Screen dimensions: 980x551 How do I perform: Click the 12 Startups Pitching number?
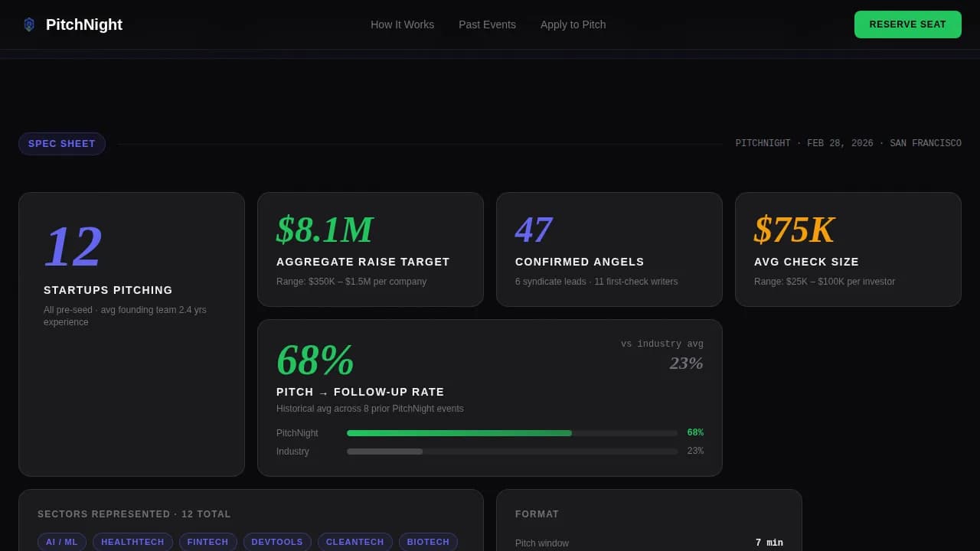point(73,246)
